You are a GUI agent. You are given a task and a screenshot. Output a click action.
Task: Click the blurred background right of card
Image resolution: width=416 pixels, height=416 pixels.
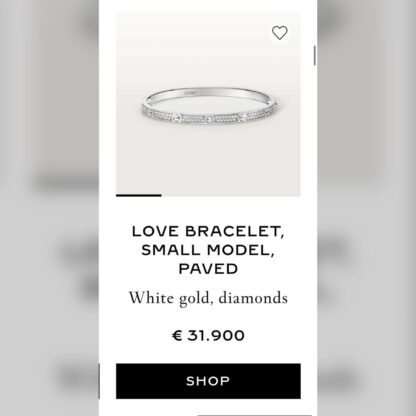pos(367,208)
